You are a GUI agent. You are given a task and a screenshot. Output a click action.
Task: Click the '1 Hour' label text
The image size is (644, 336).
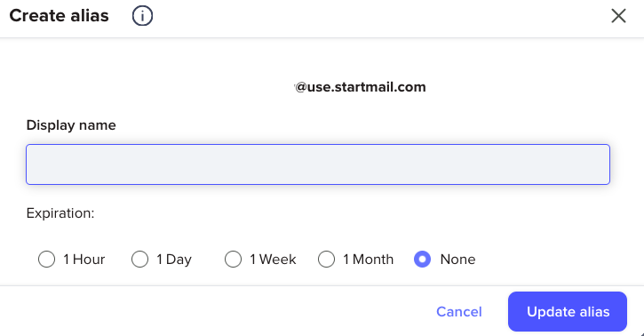tap(84, 260)
